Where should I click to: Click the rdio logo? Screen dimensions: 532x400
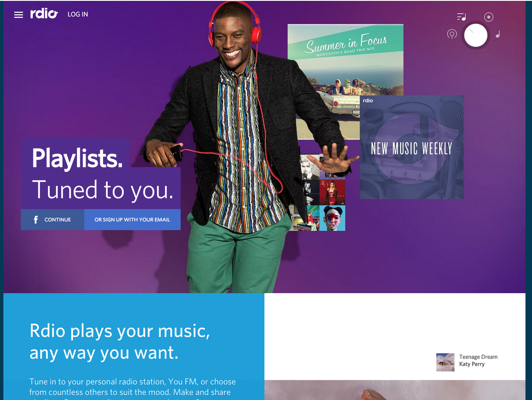click(44, 14)
